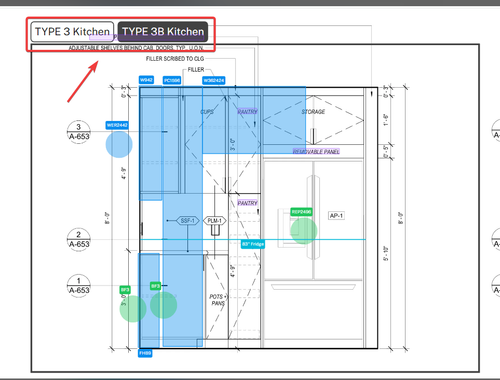
Task: Select the AP-1 appliance tag
Action: [x=336, y=216]
